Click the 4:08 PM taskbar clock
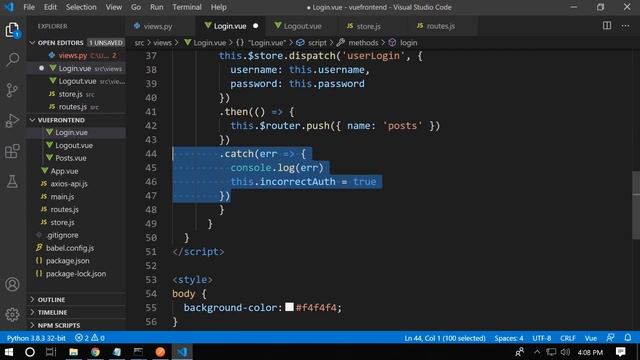 (x=590, y=352)
